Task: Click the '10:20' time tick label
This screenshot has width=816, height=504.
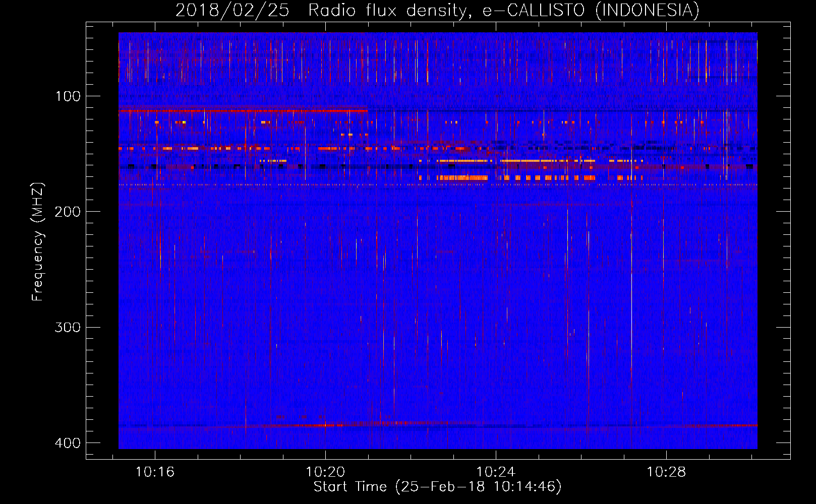Action: click(x=325, y=472)
